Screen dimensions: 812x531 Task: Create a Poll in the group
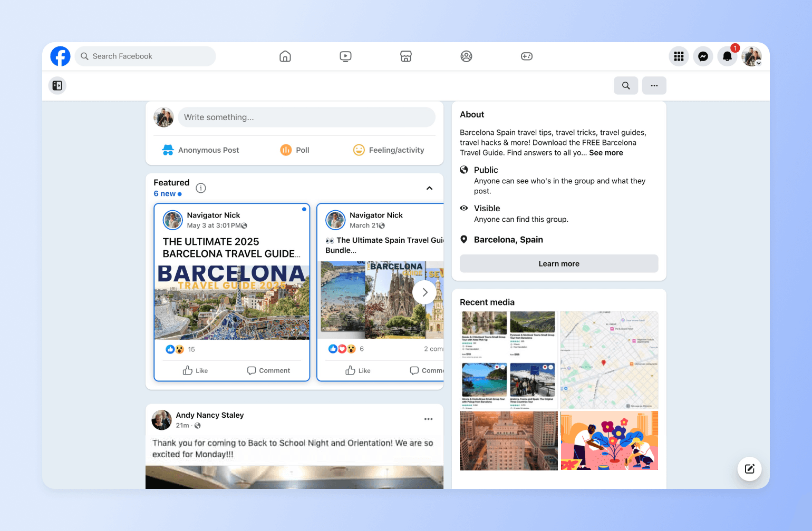coord(294,150)
